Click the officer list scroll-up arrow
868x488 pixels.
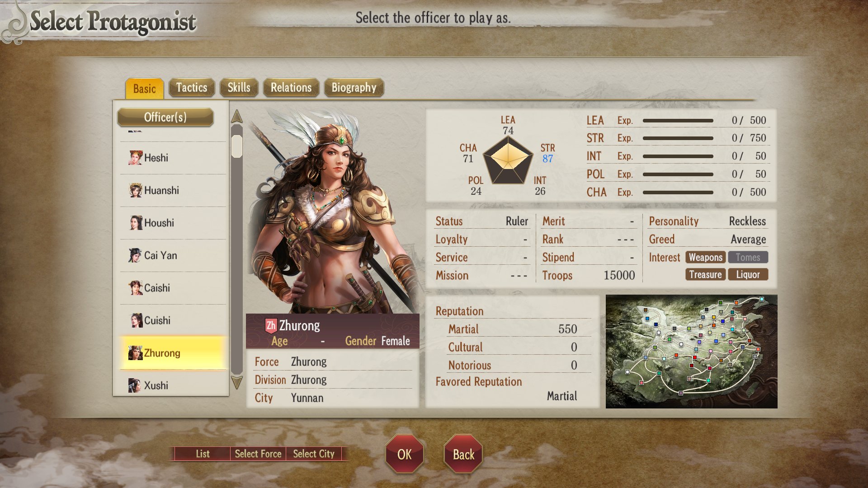click(237, 117)
